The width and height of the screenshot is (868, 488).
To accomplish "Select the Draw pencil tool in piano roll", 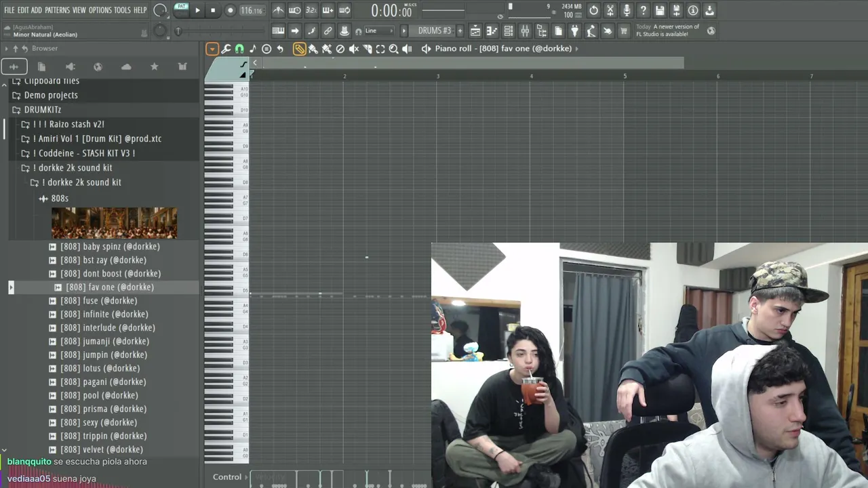I will point(299,49).
